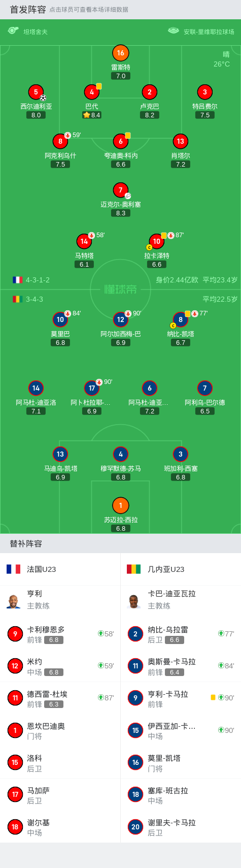Open 穆罕默德-苏马 number 4 defender icon

click(x=120, y=454)
